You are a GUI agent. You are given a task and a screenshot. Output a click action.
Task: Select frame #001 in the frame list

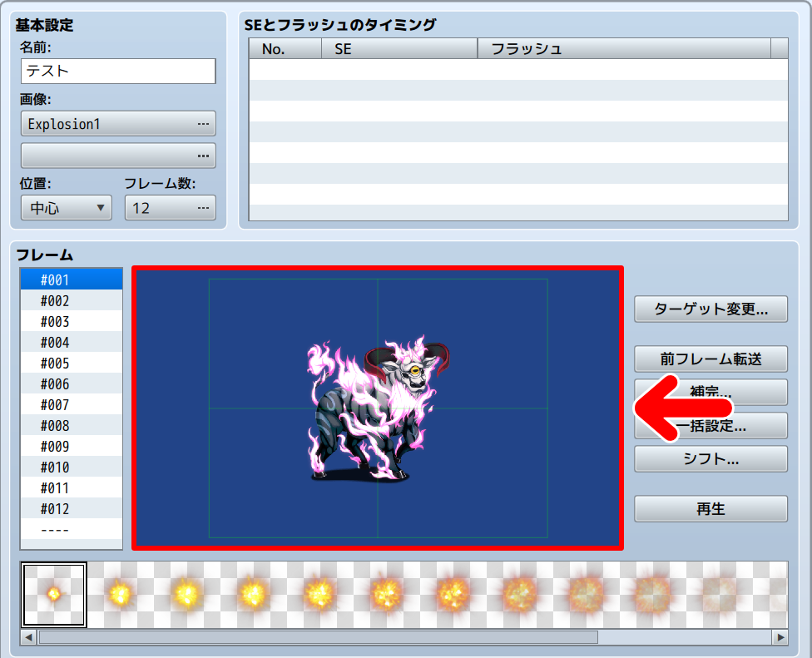point(72,280)
